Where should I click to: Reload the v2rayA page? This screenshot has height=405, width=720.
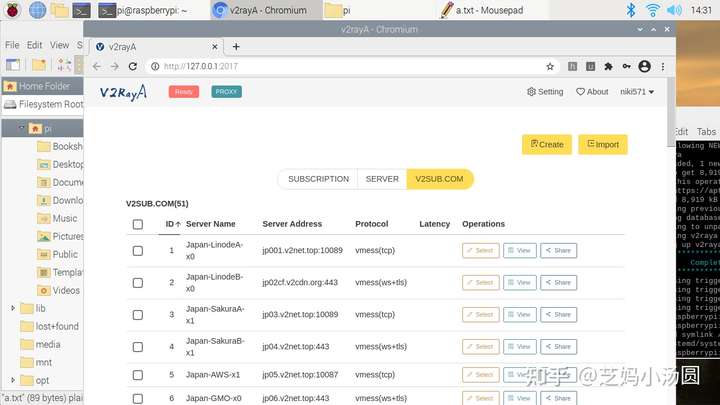coord(133,67)
